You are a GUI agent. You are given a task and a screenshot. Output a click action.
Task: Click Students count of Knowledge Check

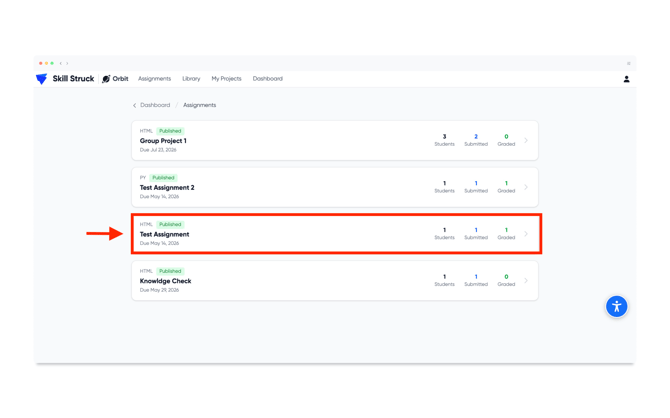pos(444,280)
